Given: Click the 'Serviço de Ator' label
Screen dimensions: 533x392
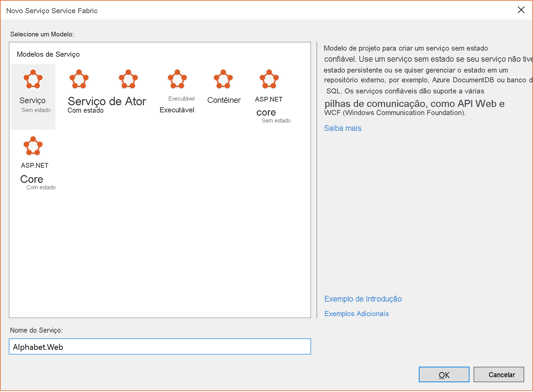Looking at the screenshot, I should point(107,101).
